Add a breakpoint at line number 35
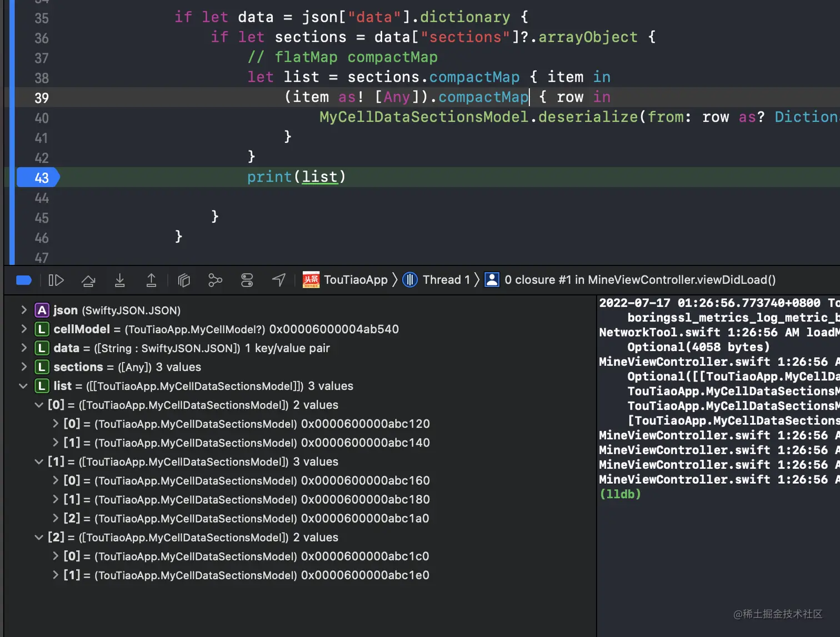 [x=42, y=18]
